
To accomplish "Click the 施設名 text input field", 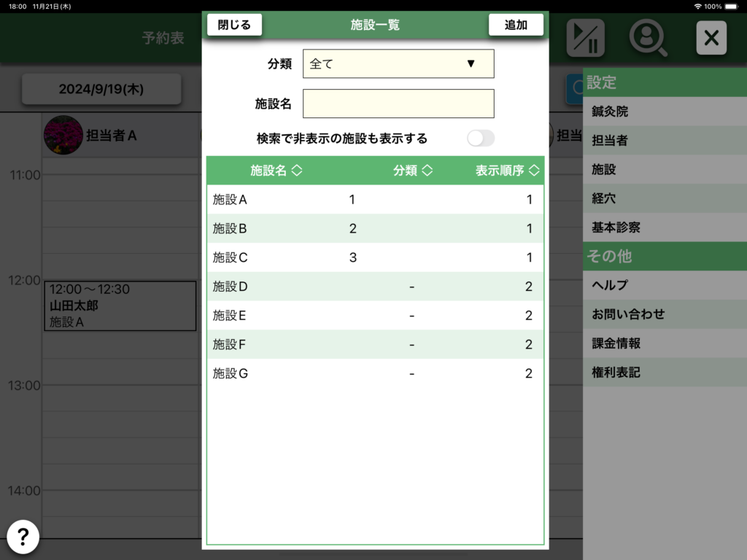I will point(398,104).
